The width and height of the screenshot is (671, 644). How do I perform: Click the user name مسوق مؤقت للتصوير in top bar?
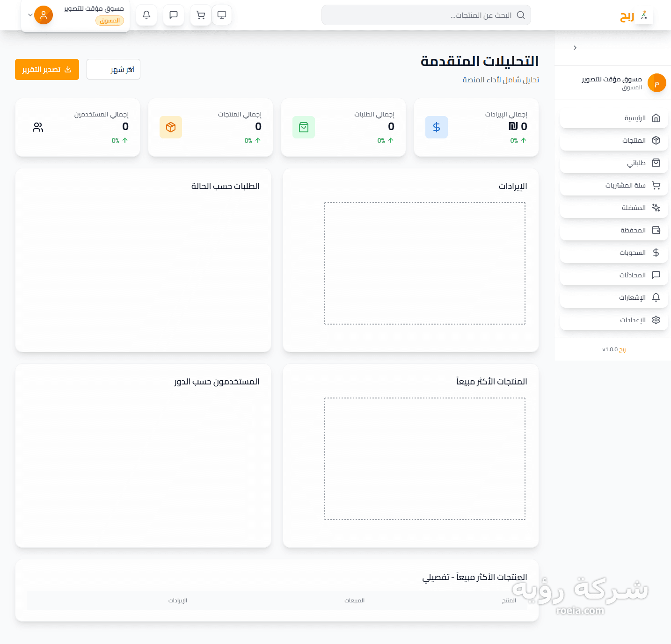point(94,8)
